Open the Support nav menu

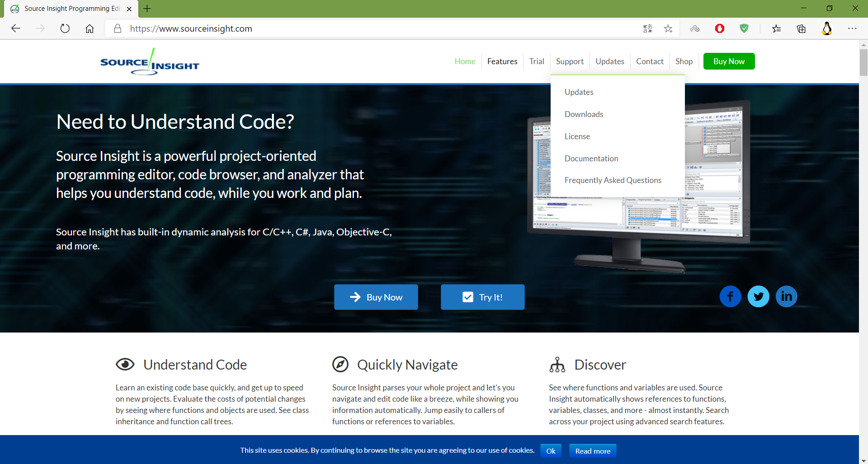[x=570, y=61]
